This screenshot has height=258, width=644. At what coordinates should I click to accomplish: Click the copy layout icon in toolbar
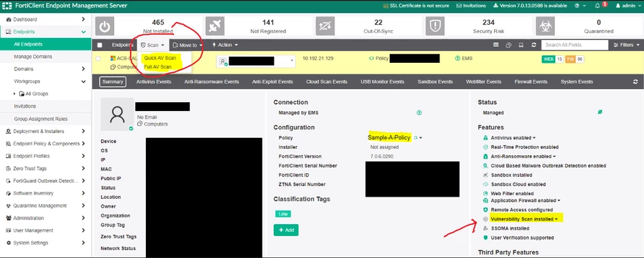509,45
